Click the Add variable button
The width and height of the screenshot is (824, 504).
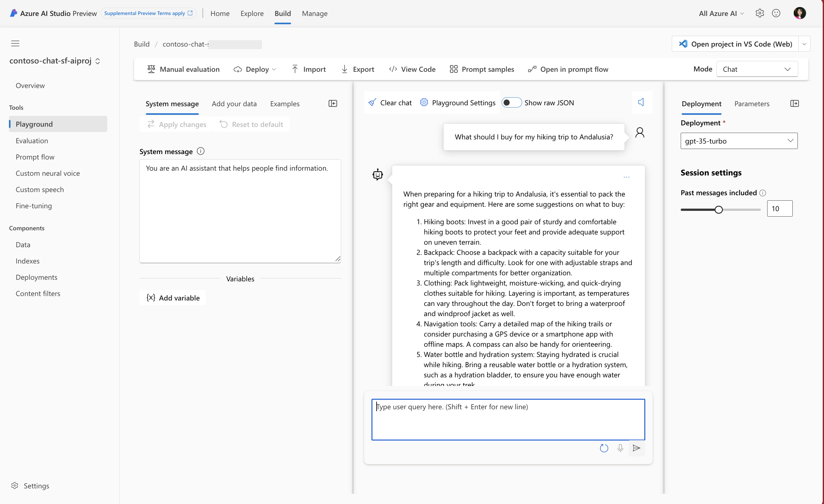[x=173, y=297]
